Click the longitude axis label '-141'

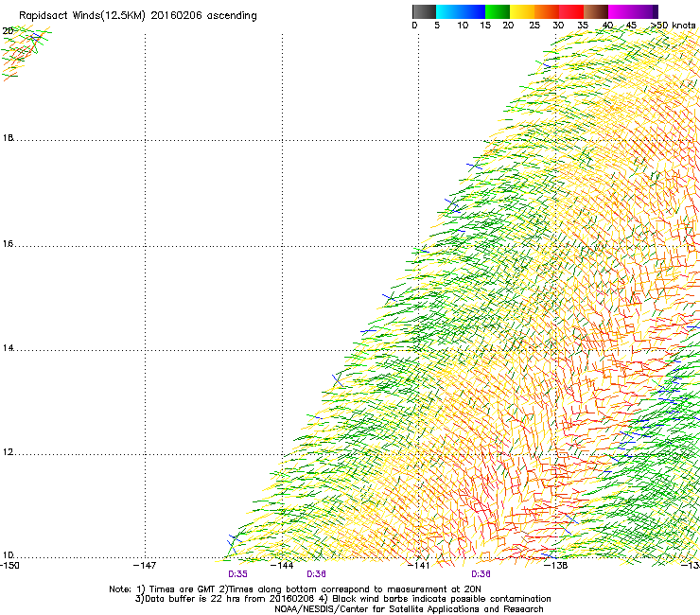[419, 566]
